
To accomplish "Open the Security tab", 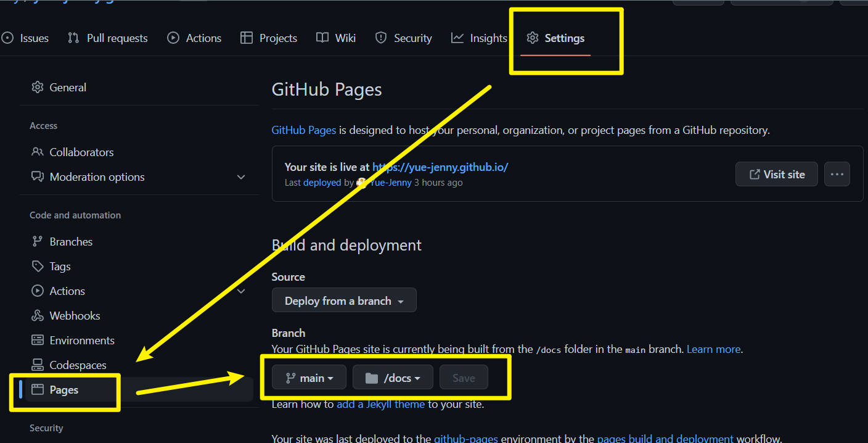I will click(x=404, y=38).
